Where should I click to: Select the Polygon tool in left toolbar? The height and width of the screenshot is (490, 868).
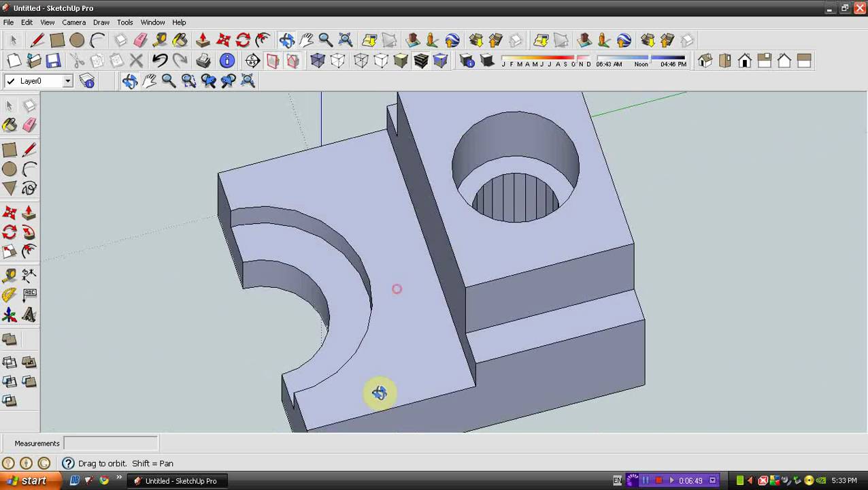[x=10, y=189]
